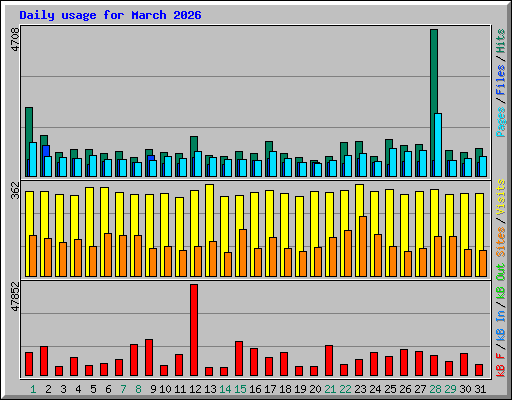Click day label 9 on the x-axis
This screenshot has width=512, height=400.
point(153,389)
